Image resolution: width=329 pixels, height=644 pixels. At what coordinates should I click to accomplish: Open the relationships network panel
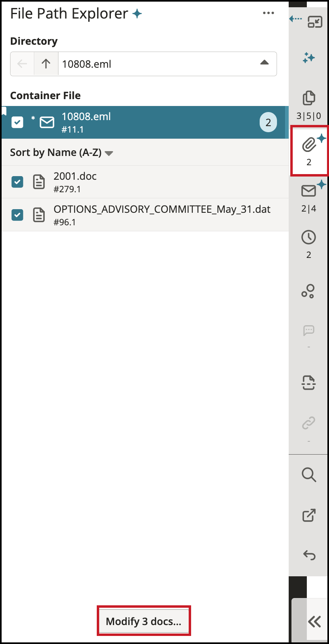click(309, 291)
